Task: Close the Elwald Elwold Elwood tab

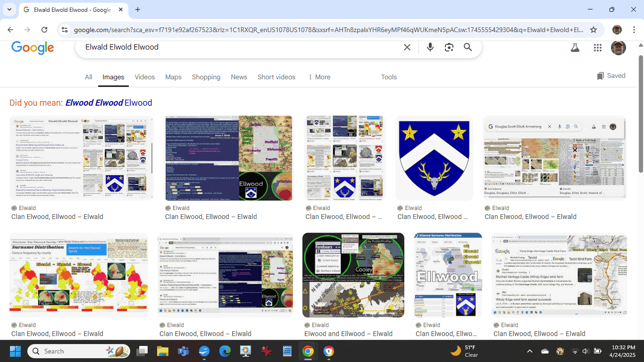Action: click(120, 9)
